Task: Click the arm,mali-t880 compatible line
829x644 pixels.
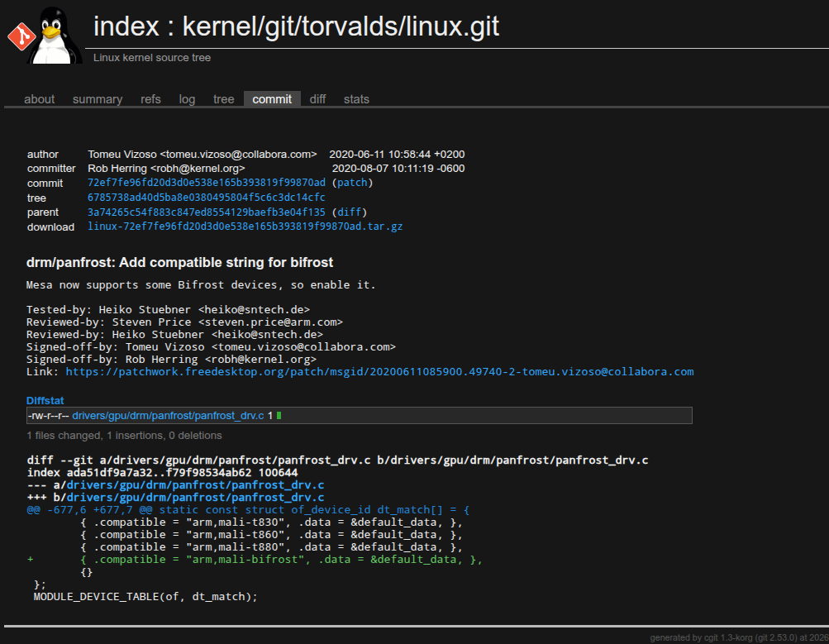Action: coord(272,547)
